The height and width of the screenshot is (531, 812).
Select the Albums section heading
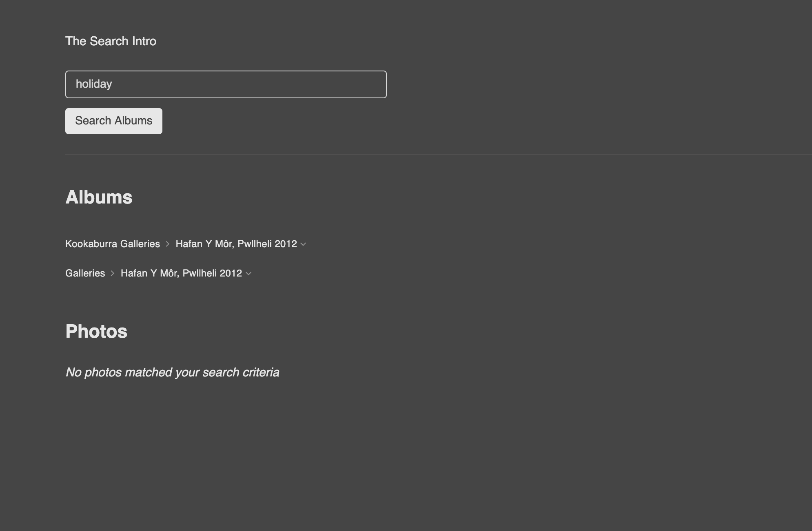point(99,197)
